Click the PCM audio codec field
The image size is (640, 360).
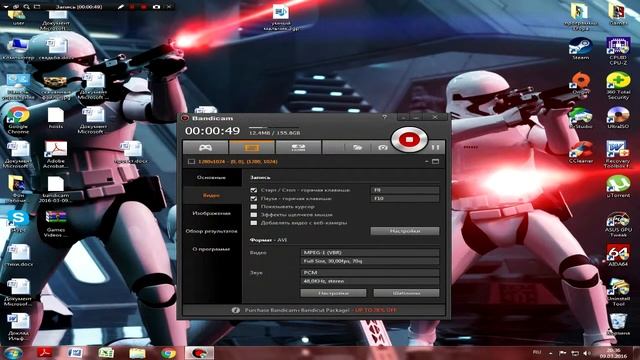(370, 272)
